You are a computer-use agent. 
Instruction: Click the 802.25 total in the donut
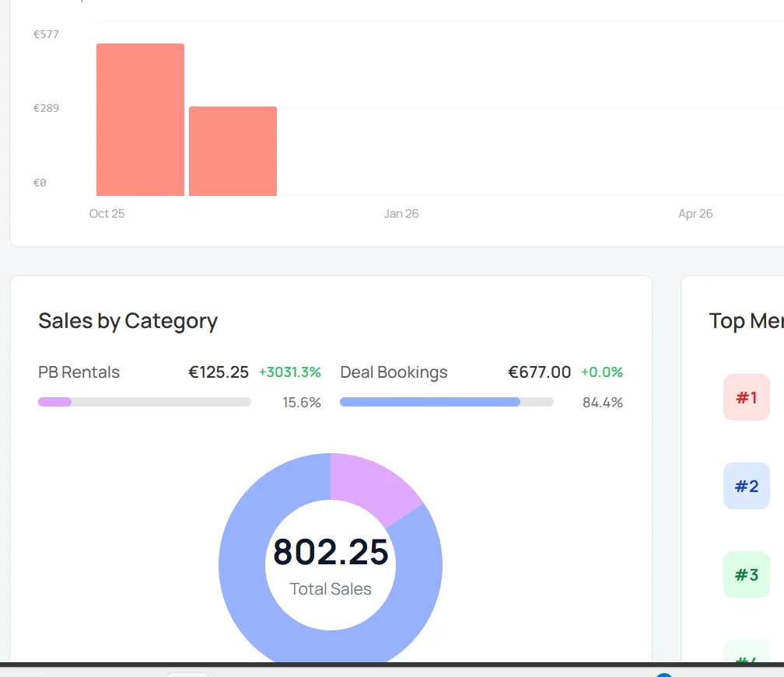point(331,552)
